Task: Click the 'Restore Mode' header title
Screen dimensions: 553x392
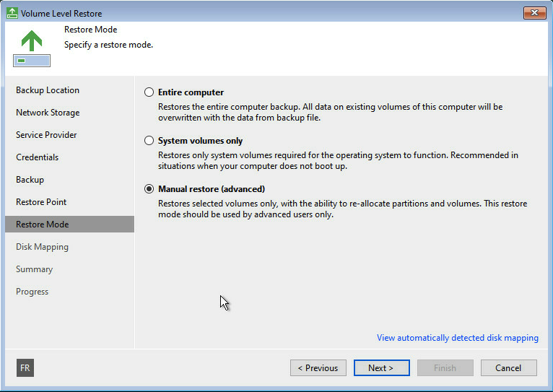Action: 91,30
